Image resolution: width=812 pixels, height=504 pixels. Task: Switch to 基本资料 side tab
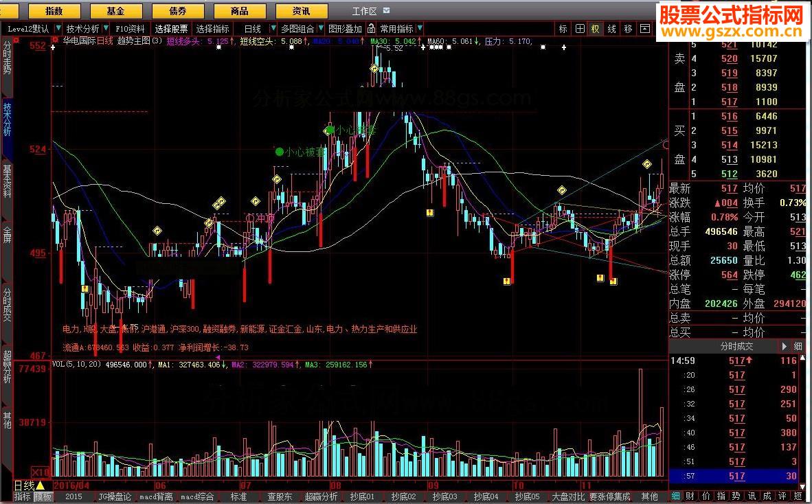pos(8,181)
